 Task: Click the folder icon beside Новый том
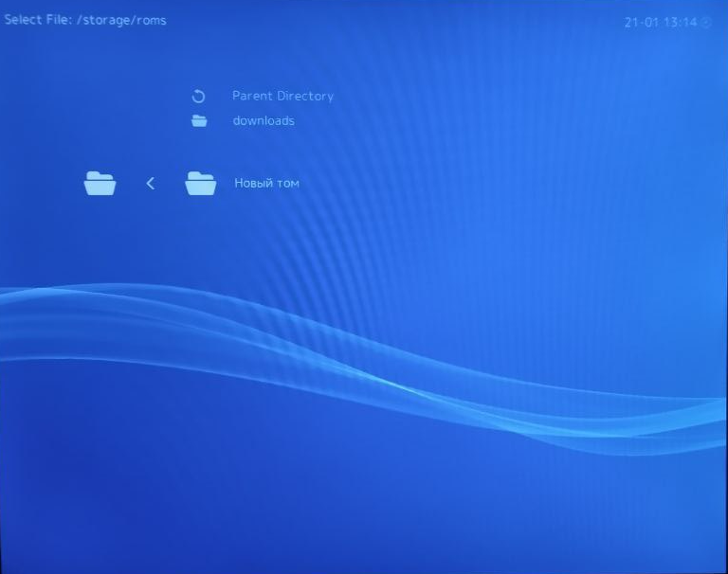click(x=201, y=184)
